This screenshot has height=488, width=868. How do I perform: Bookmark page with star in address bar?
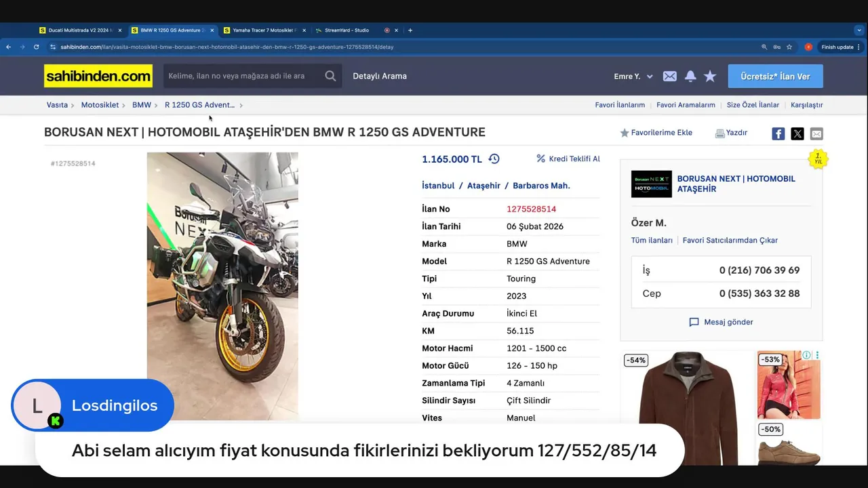(789, 47)
